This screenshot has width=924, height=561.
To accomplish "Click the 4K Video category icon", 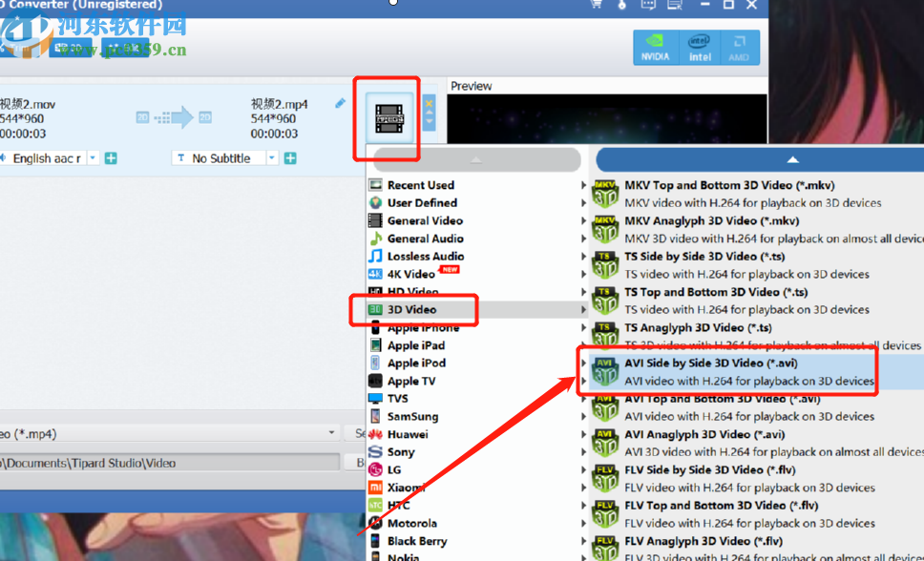I will tap(375, 274).
